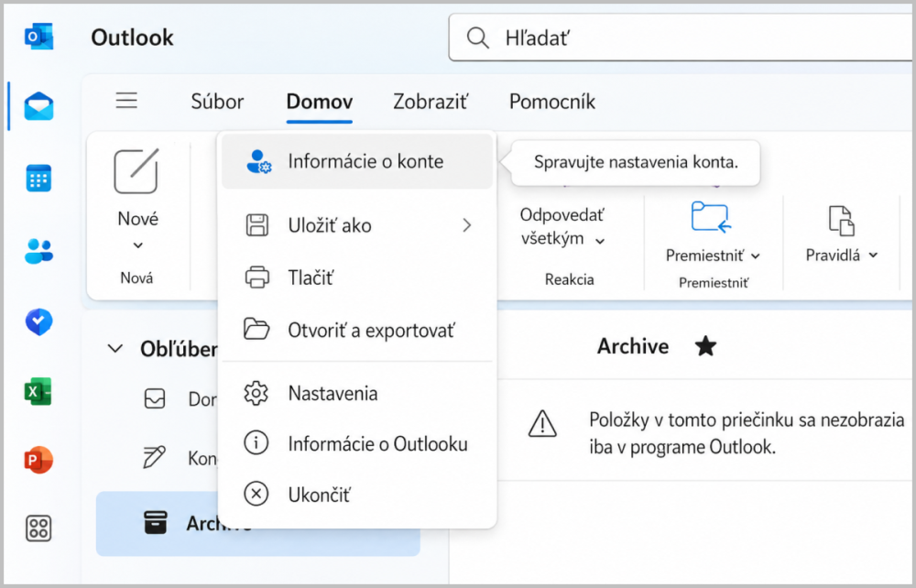Click the drafts pencil folder icon
This screenshot has width=916, height=588.
tap(155, 457)
